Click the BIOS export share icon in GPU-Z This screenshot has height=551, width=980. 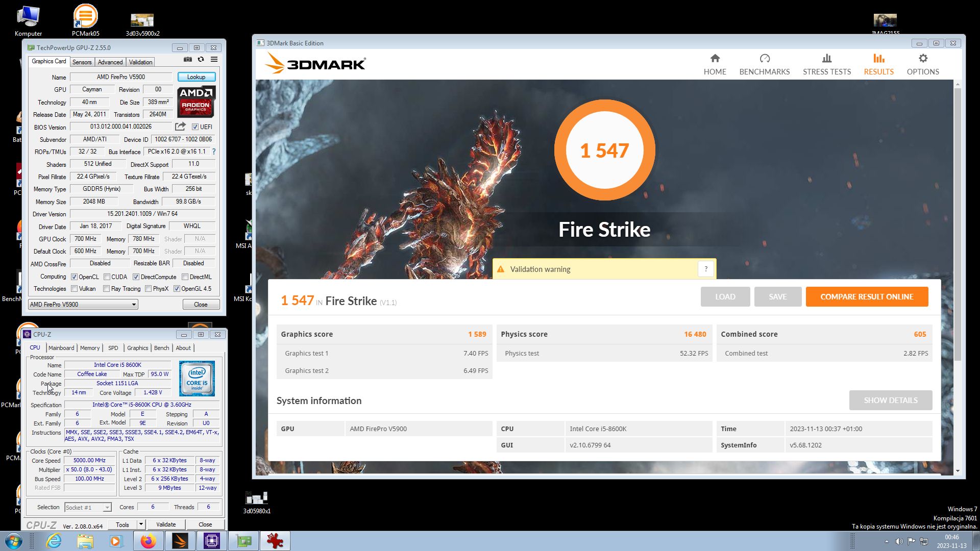point(180,127)
